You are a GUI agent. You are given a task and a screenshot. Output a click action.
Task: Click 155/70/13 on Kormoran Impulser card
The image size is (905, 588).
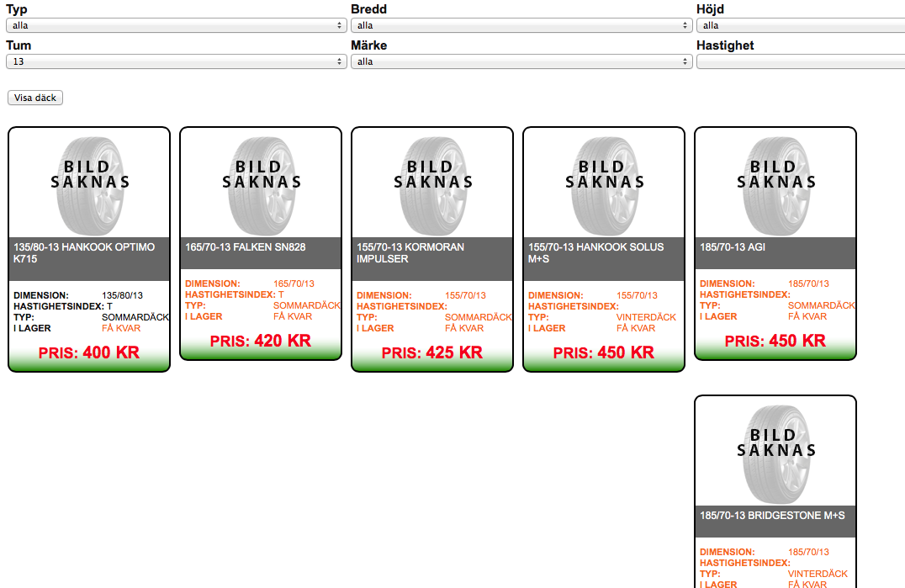[x=465, y=295]
